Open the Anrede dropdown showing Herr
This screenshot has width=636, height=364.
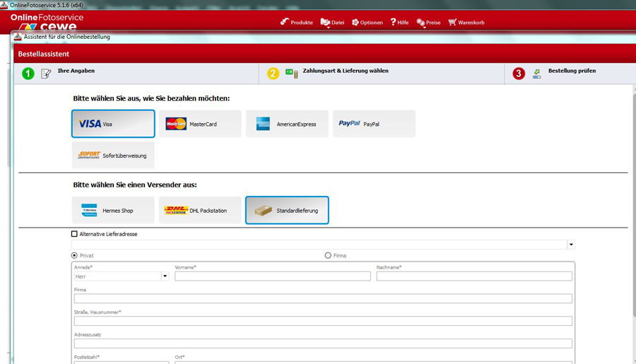point(122,276)
